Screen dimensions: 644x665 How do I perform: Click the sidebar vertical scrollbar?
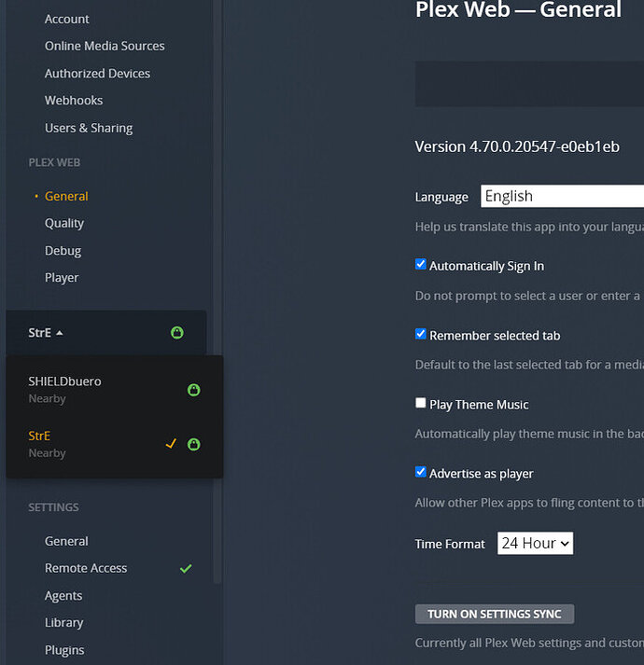click(x=217, y=292)
